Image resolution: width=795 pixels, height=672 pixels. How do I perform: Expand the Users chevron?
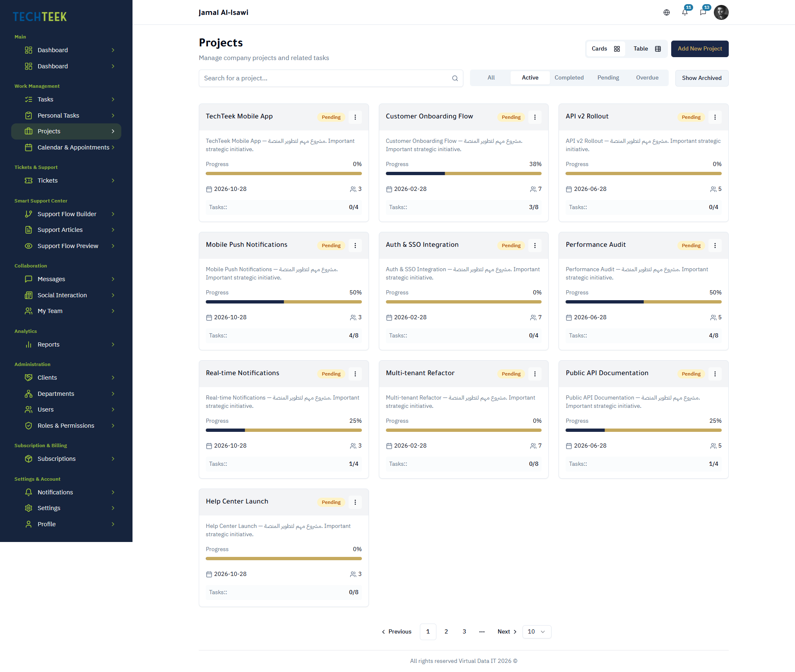pos(113,409)
